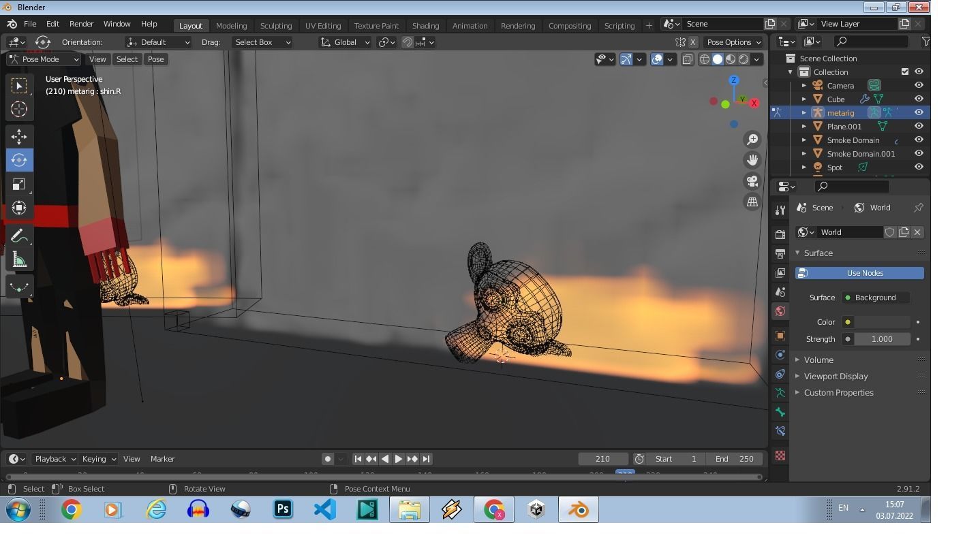Open the Bone properties tab
Viewport: 980px width, 542px height.
pyautogui.click(x=780, y=412)
